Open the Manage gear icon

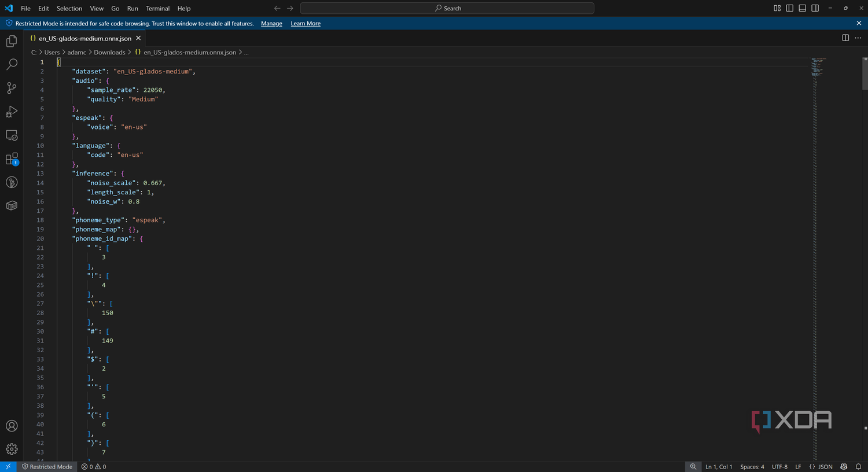click(x=12, y=449)
